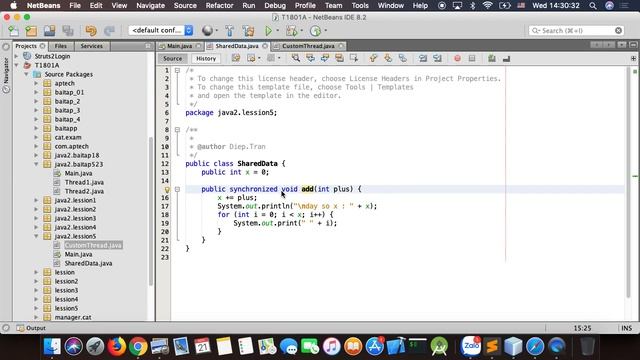Run the project with green play icon

click(268, 31)
